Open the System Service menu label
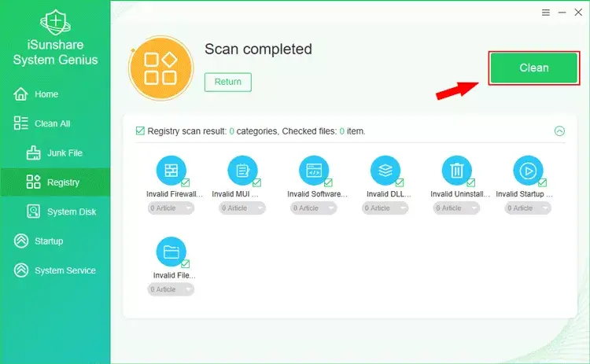This screenshot has height=364, width=590. tap(65, 270)
